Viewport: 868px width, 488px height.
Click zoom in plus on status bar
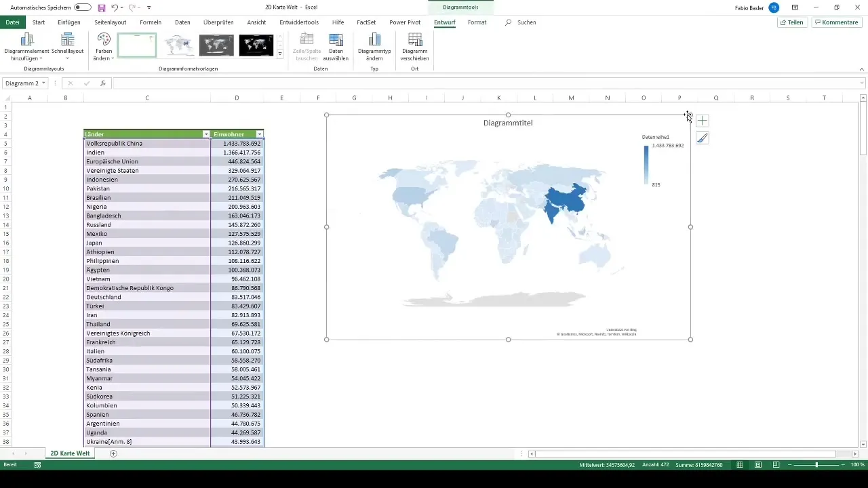click(844, 465)
